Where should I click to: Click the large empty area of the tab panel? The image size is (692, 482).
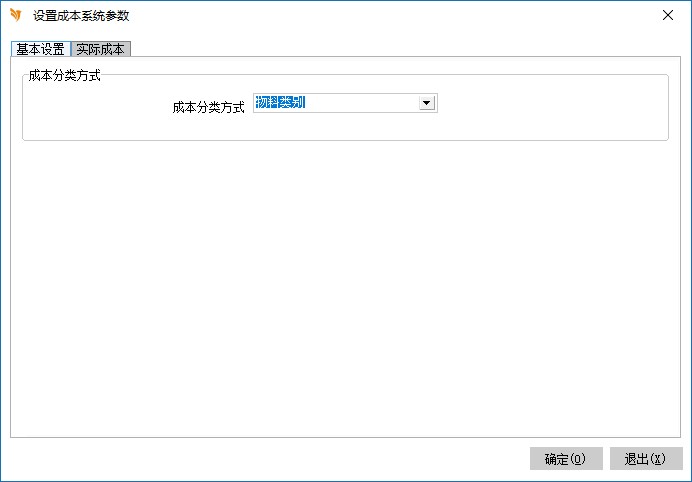coord(345,290)
